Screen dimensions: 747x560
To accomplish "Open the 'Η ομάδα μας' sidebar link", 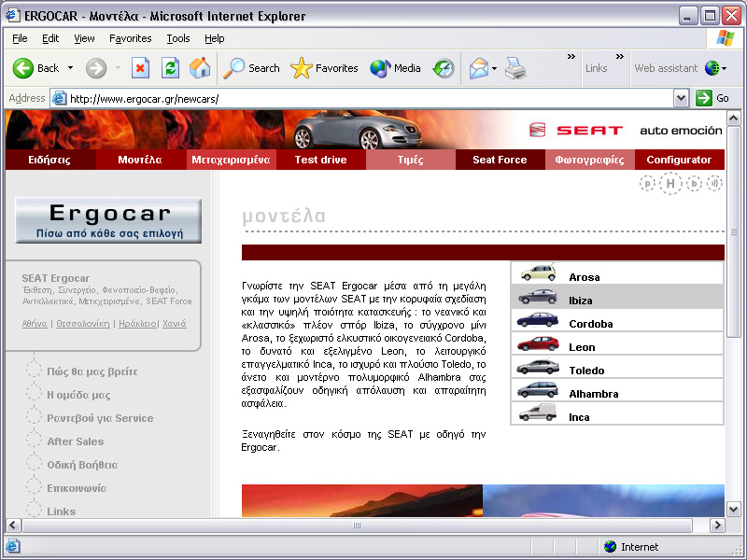I will (78, 395).
